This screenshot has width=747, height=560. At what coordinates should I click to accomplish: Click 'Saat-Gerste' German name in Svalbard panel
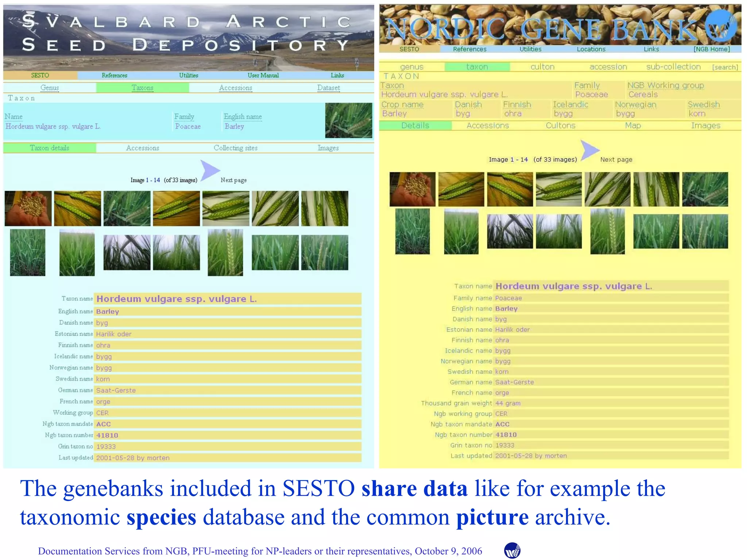(116, 390)
